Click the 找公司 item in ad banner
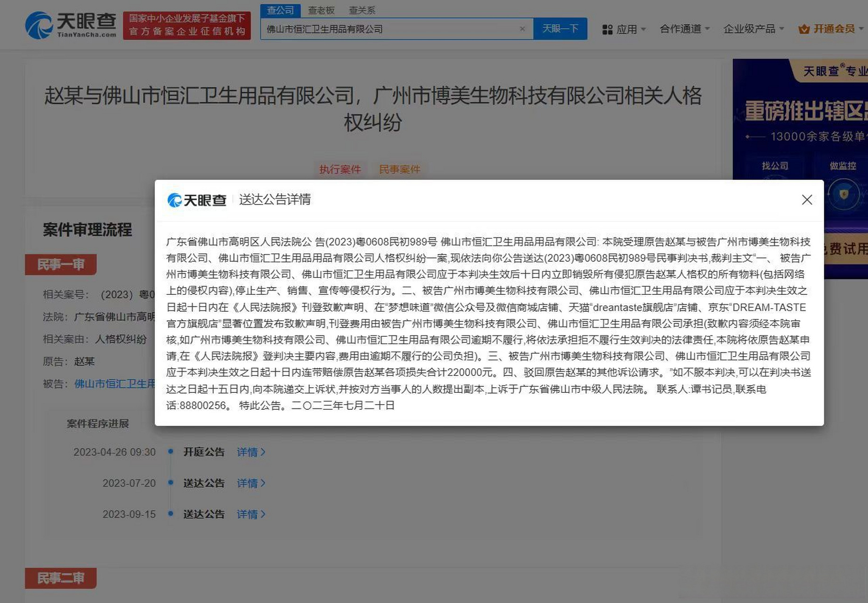Viewport: 868px width, 603px height. [x=775, y=166]
